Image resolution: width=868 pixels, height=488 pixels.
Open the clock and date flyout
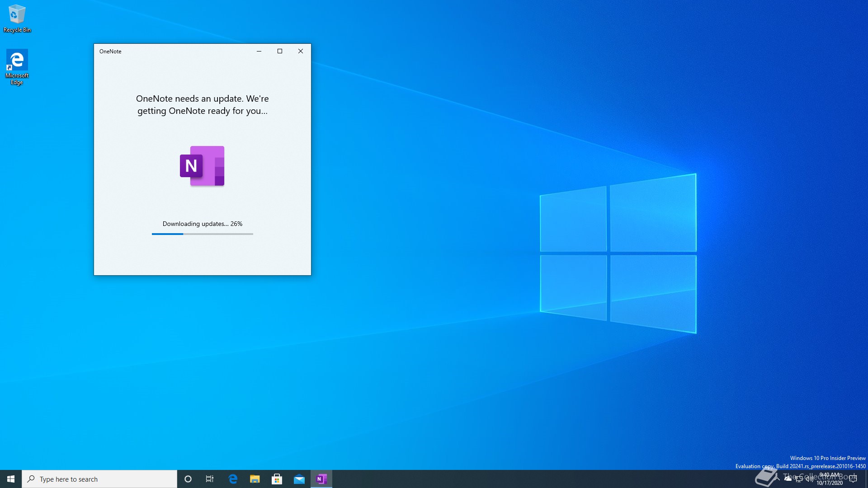(x=830, y=479)
